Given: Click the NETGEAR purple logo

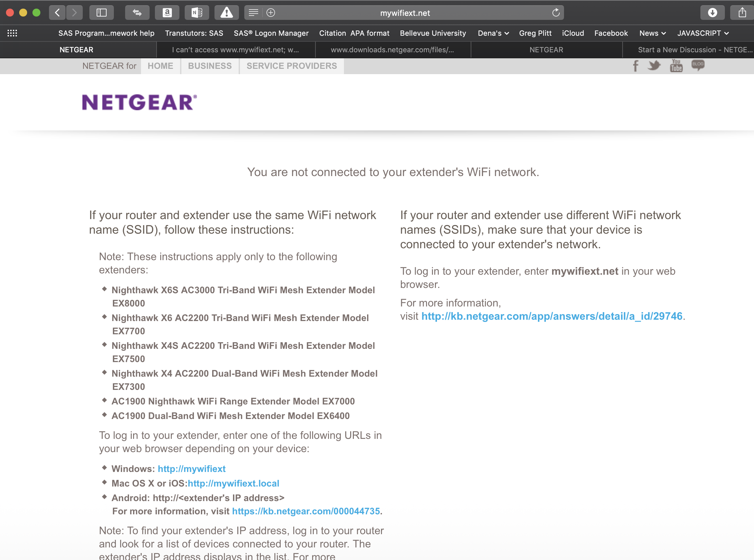Looking at the screenshot, I should (139, 102).
